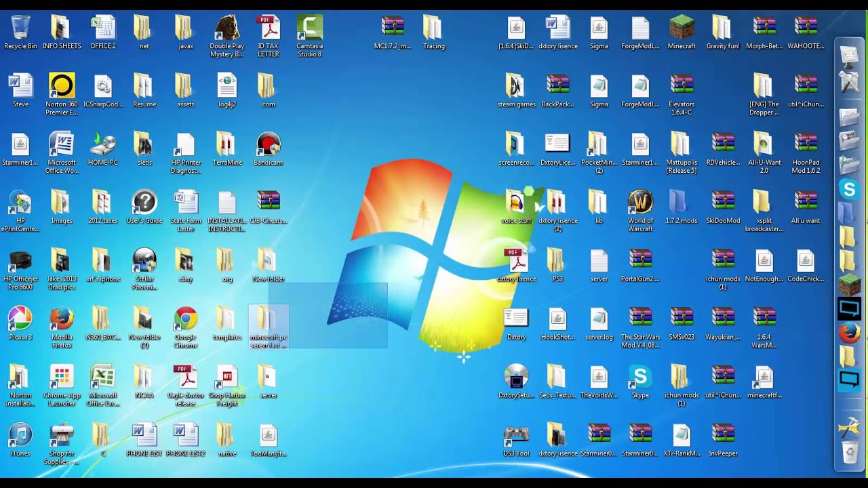
Task: Select the Bandicam desktop icon
Action: tap(269, 149)
